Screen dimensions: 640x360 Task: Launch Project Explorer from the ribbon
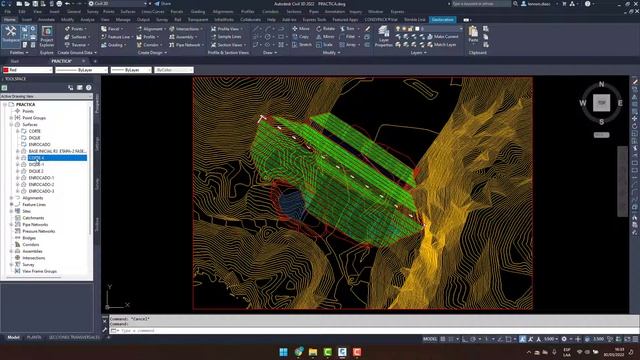pyautogui.click(x=47, y=36)
